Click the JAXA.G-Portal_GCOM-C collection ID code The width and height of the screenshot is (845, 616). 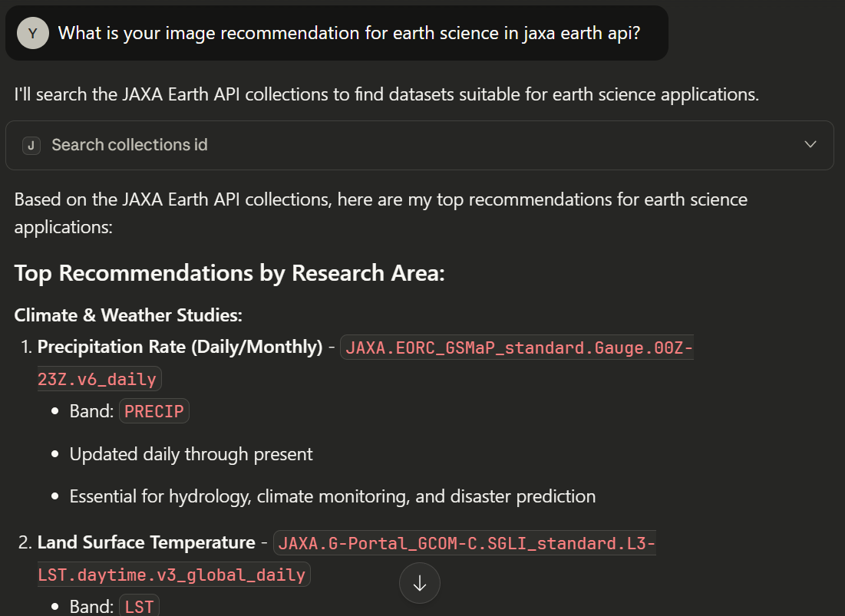467,543
